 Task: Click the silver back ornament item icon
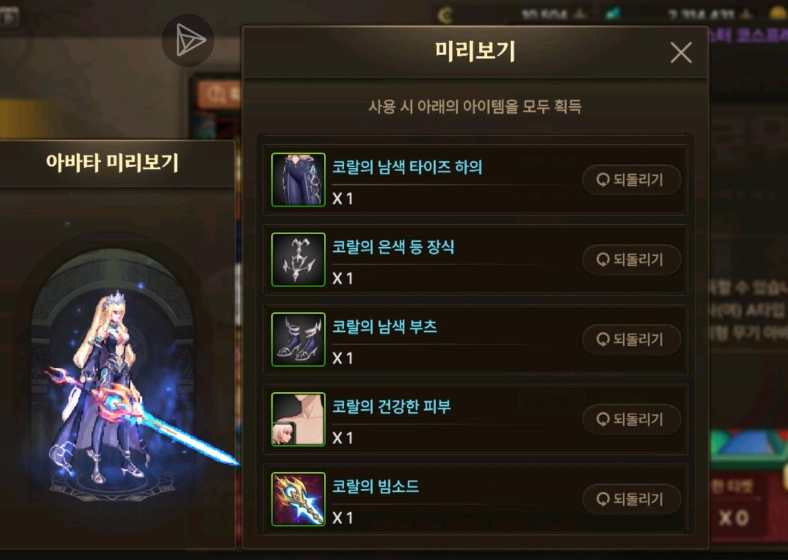tap(298, 259)
